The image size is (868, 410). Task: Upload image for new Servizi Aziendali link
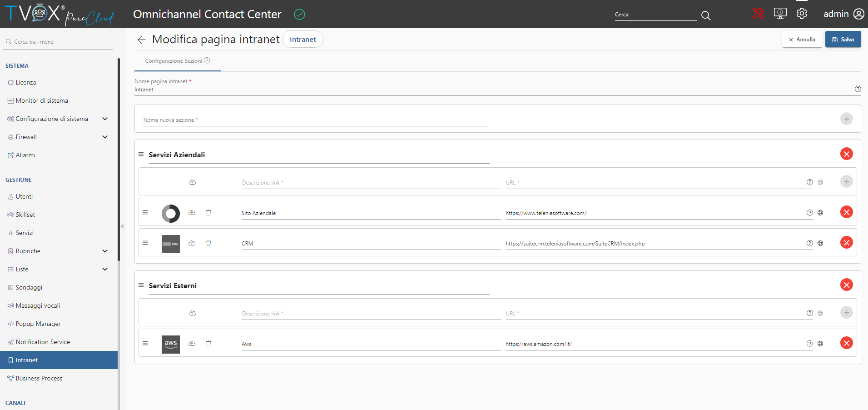click(193, 182)
